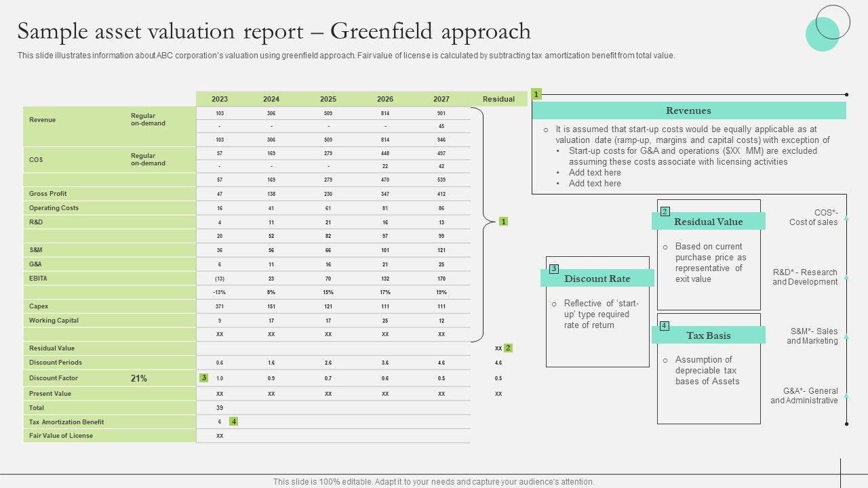Select the Tax Basis header banner
The width and height of the screenshot is (868, 488).
[x=709, y=335]
